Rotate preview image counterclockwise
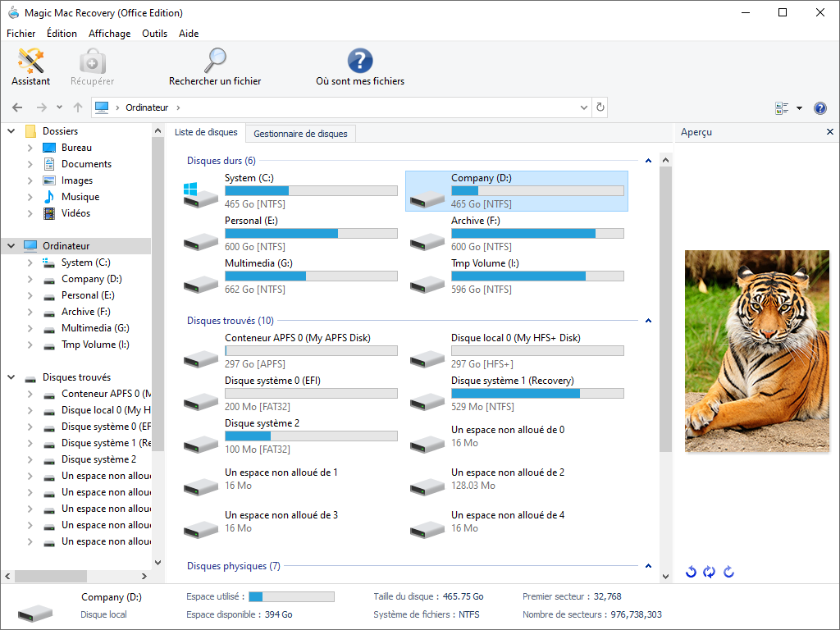Viewport: 840px width, 630px height. pyautogui.click(x=691, y=572)
